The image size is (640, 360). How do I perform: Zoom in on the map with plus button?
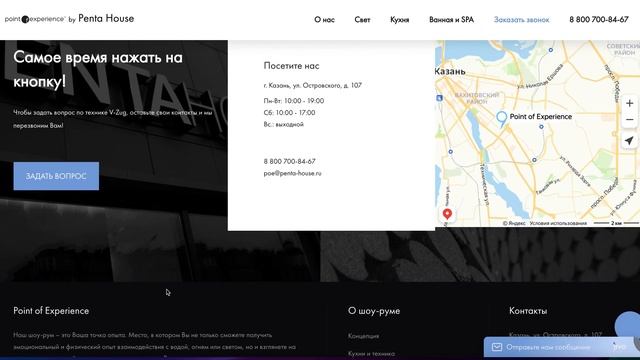629,103
